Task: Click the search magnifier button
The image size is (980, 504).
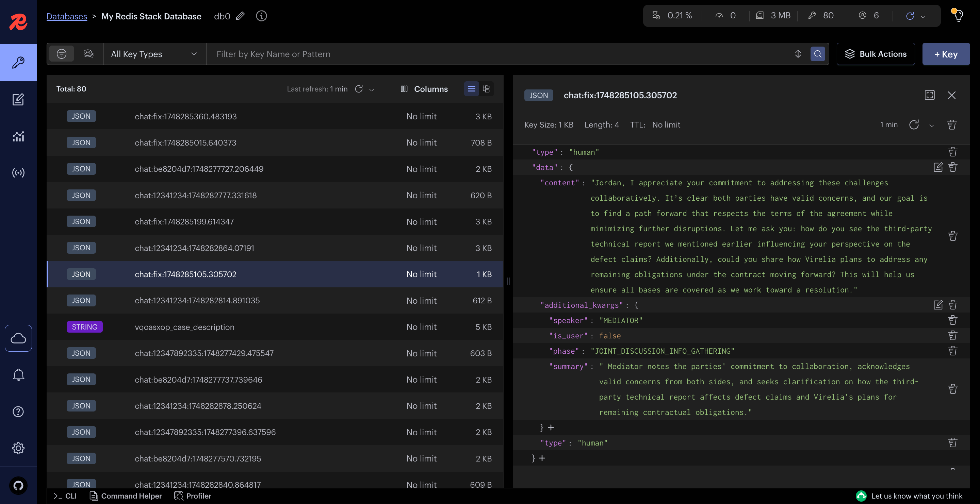Action: pyautogui.click(x=818, y=54)
